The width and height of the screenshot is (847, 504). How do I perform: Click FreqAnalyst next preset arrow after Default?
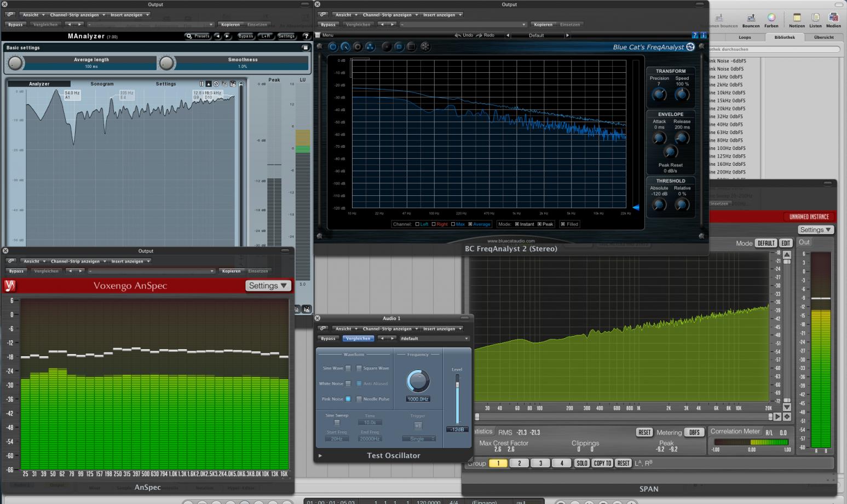point(567,35)
